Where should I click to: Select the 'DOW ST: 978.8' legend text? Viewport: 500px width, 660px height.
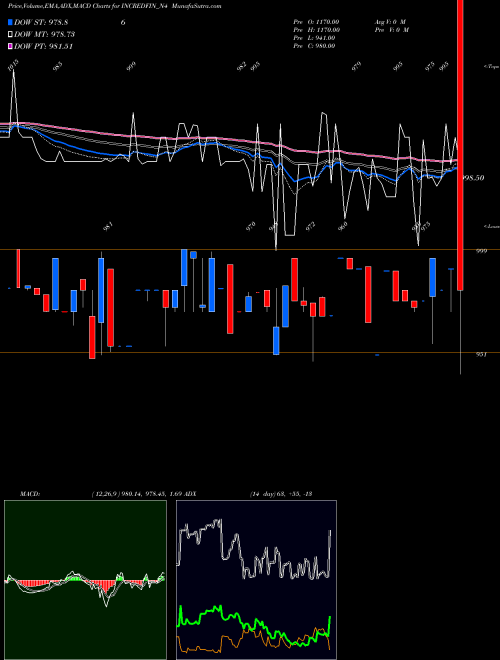click(41, 22)
